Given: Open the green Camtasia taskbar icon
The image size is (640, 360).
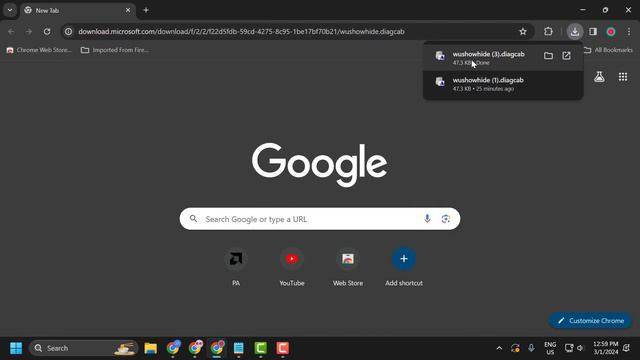Looking at the screenshot, I should click(260, 348).
